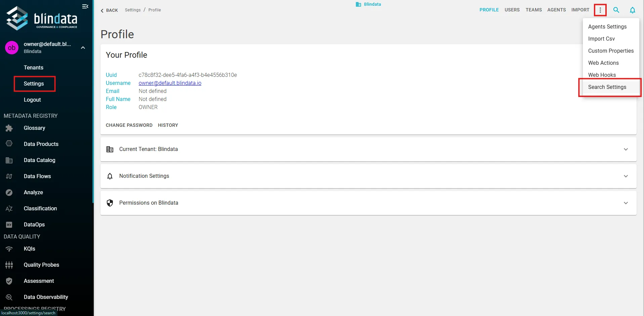
Task: Click the tenant building icon in Current Tenant row
Action: tap(110, 149)
